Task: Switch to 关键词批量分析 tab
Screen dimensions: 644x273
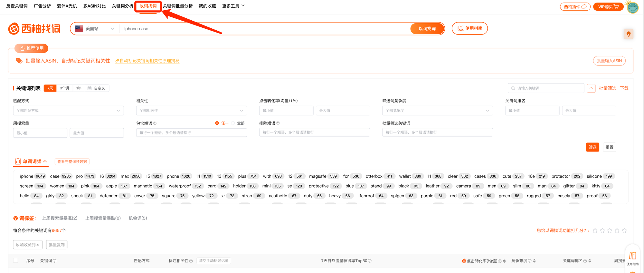Action: tap(178, 6)
